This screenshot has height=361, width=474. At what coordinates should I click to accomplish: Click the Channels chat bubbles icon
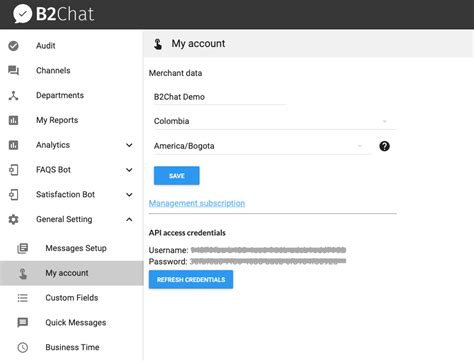[x=13, y=70]
